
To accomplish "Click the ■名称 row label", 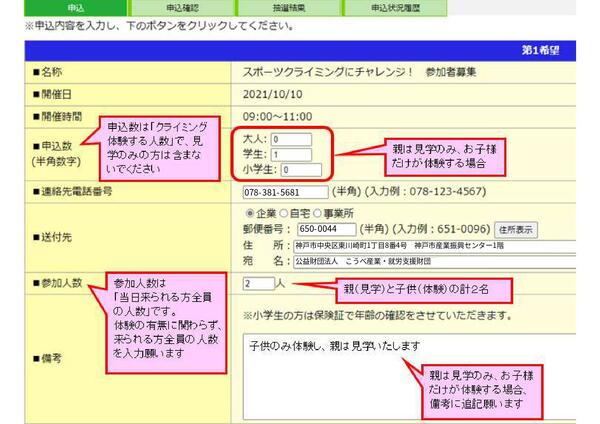I will pos(47,72).
